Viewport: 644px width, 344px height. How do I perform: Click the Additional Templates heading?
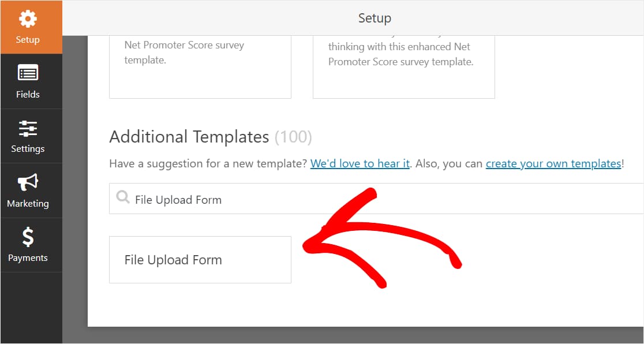[189, 137]
